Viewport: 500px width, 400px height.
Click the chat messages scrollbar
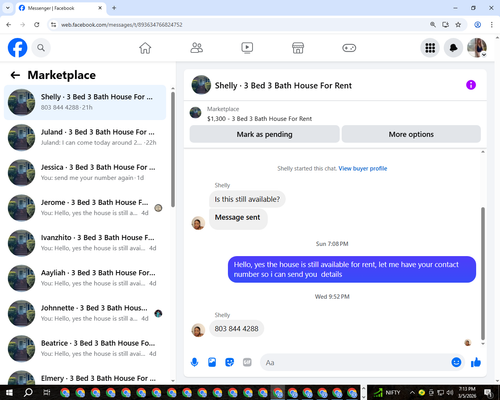pyautogui.click(x=483, y=273)
